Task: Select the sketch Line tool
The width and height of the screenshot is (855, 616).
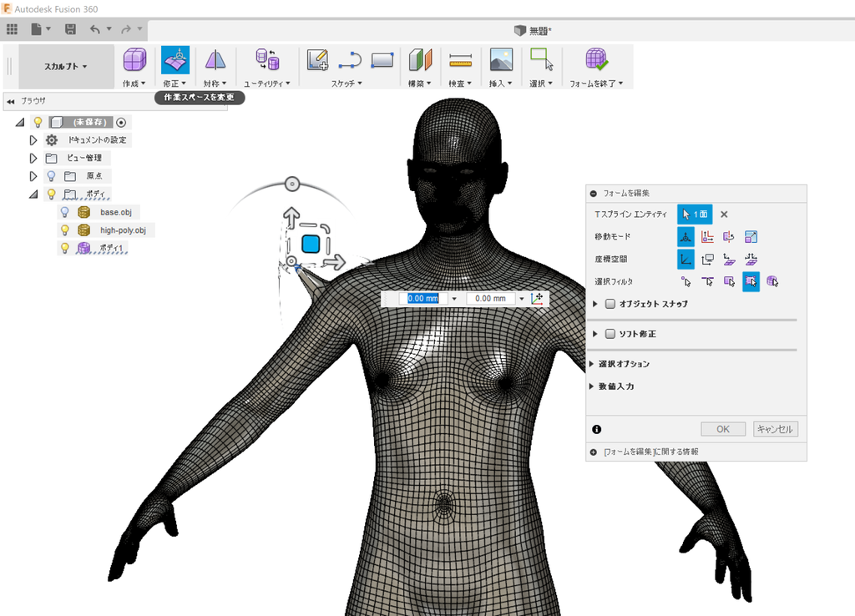Action: tap(350, 60)
